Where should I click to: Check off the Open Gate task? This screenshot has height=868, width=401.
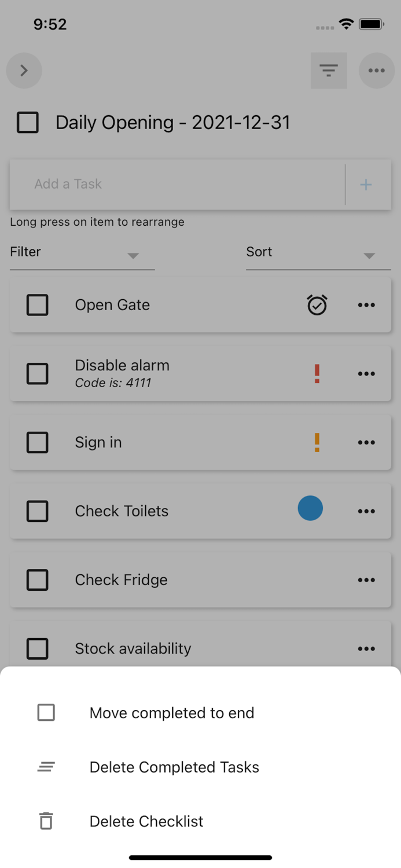[x=37, y=305]
